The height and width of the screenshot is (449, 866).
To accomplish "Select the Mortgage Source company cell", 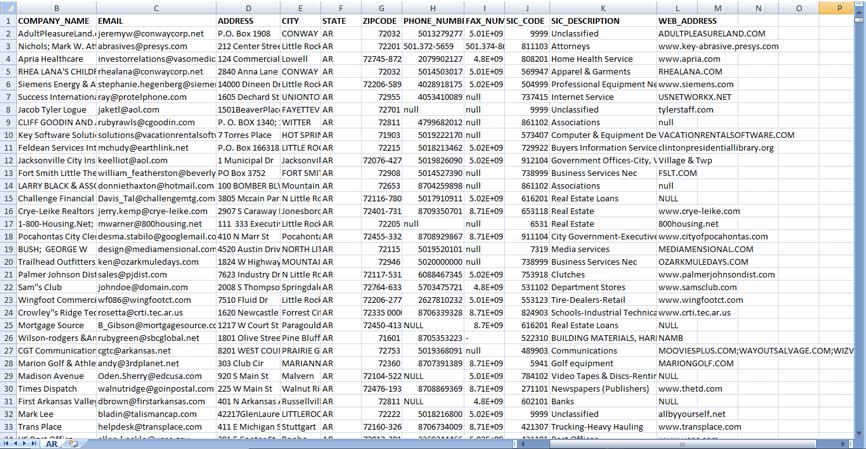I will tap(56, 326).
